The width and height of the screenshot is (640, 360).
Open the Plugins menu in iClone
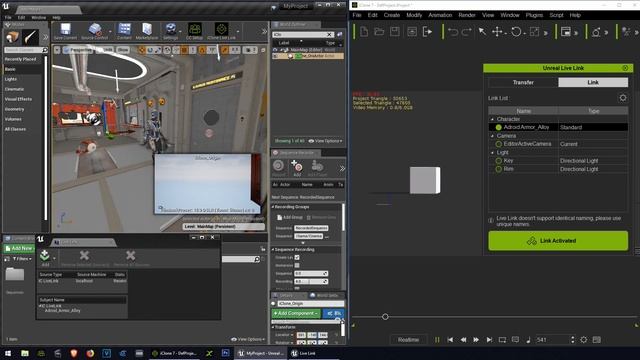(534, 15)
